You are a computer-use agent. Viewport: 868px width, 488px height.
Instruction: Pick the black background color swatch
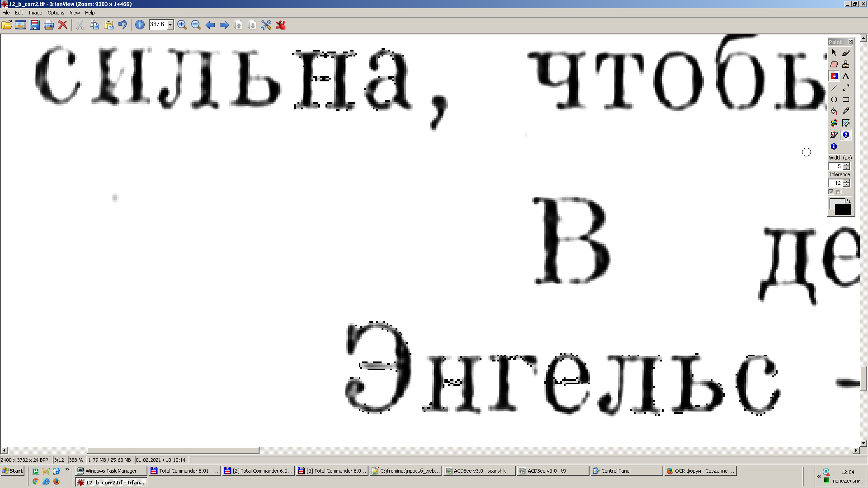(x=844, y=210)
